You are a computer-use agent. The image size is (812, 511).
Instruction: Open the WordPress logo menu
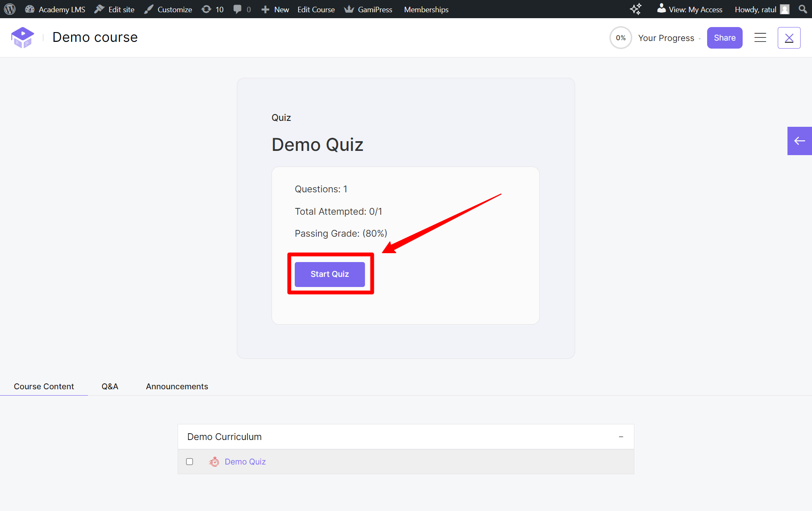9,9
